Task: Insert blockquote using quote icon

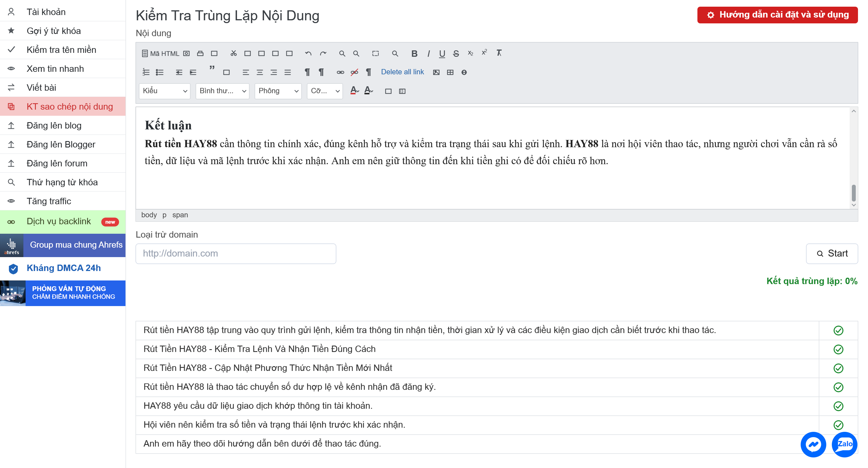Action: tap(212, 68)
